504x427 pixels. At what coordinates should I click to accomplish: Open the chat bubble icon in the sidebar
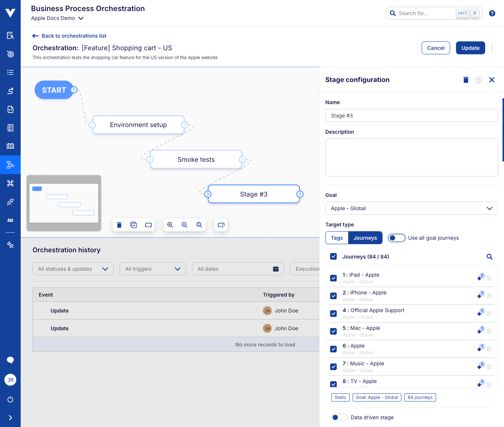click(10, 360)
